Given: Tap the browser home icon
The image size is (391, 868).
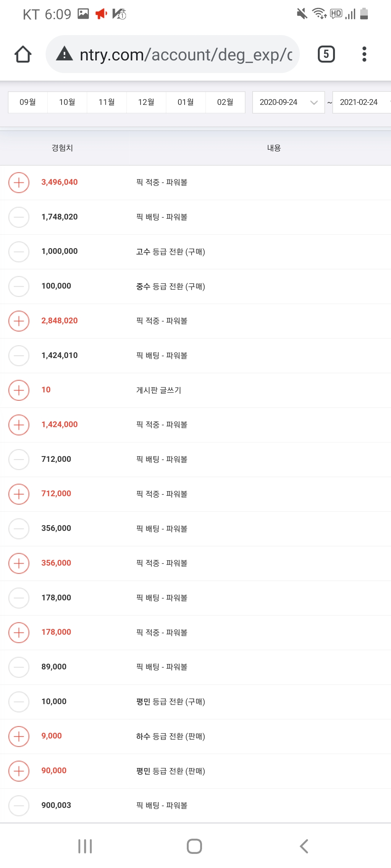Looking at the screenshot, I should tap(23, 54).
